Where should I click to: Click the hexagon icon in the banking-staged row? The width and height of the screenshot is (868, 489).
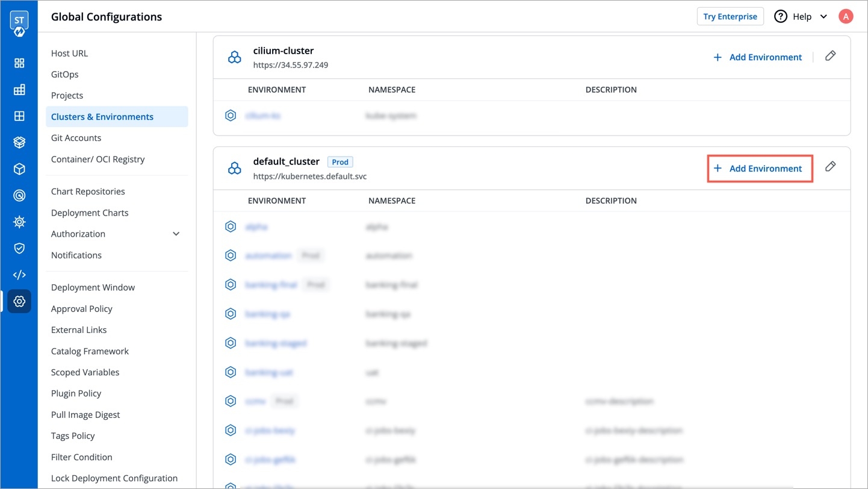click(x=231, y=343)
